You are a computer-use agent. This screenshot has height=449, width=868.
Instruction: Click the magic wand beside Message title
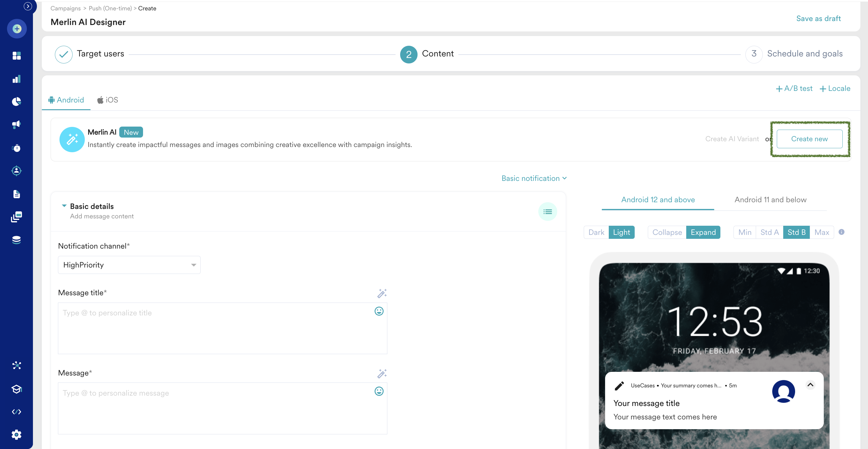382,293
